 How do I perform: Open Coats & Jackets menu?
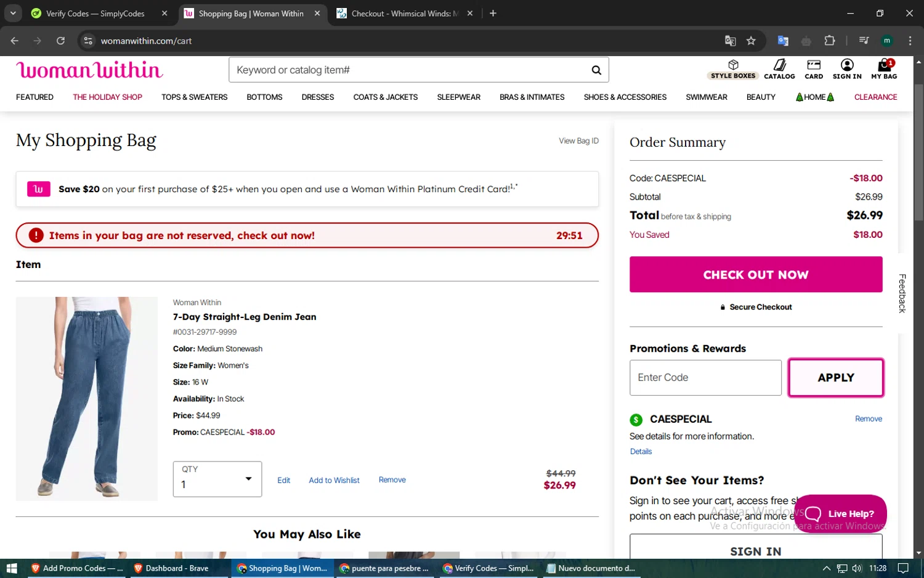386,97
